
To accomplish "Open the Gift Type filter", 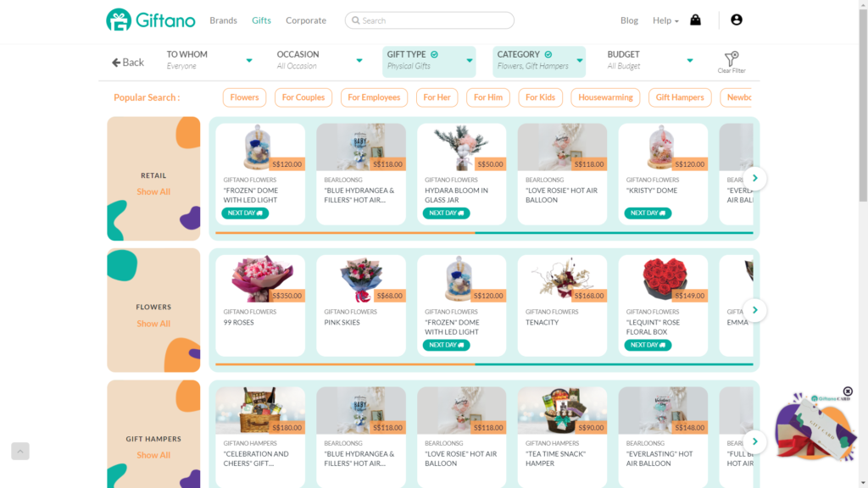I will point(429,61).
